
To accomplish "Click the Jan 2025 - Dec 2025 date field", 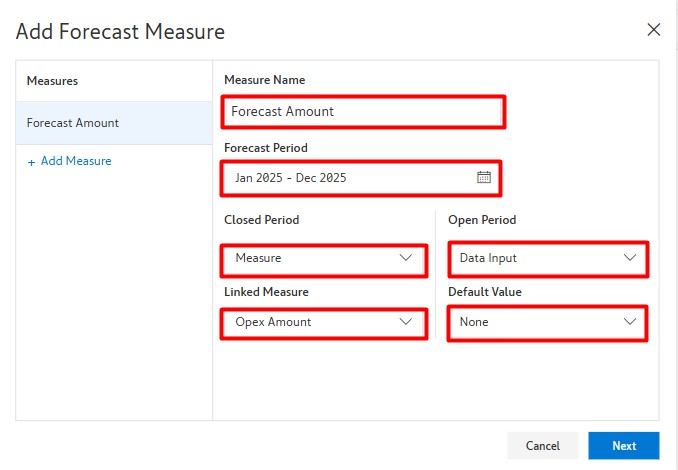I will 350,178.
